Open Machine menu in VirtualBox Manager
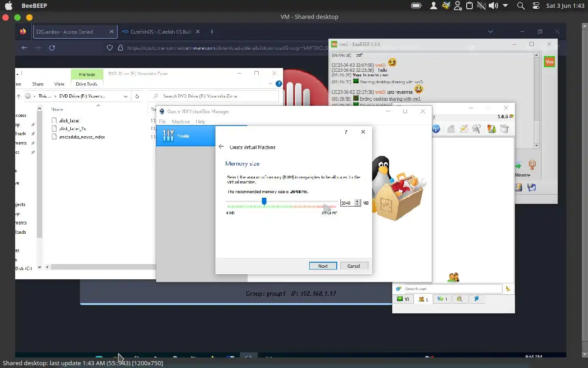Viewport: 588px width, 368px height. 181,121
